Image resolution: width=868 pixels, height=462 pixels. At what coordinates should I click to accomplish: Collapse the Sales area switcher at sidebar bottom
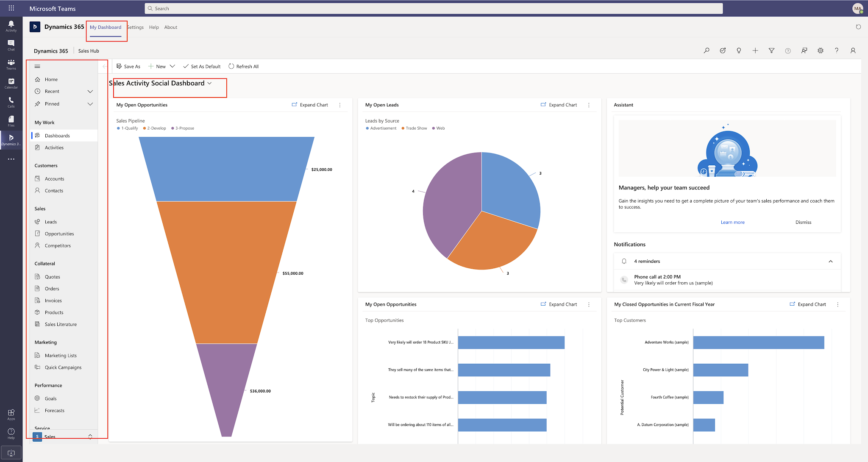point(90,436)
